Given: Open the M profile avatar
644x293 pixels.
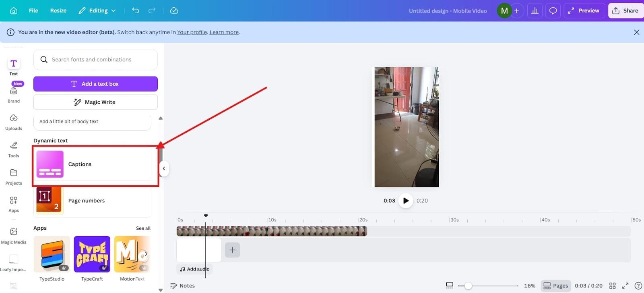Looking at the screenshot, I should point(504,11).
